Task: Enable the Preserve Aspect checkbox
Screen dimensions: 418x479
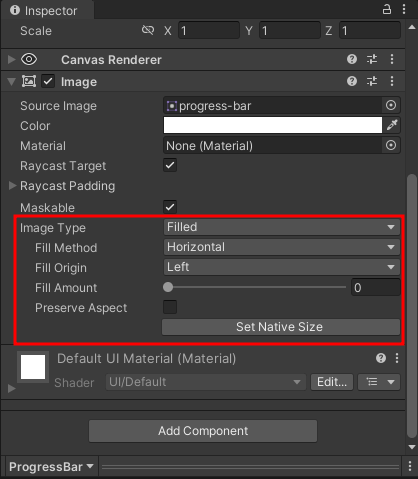Action: (170, 307)
